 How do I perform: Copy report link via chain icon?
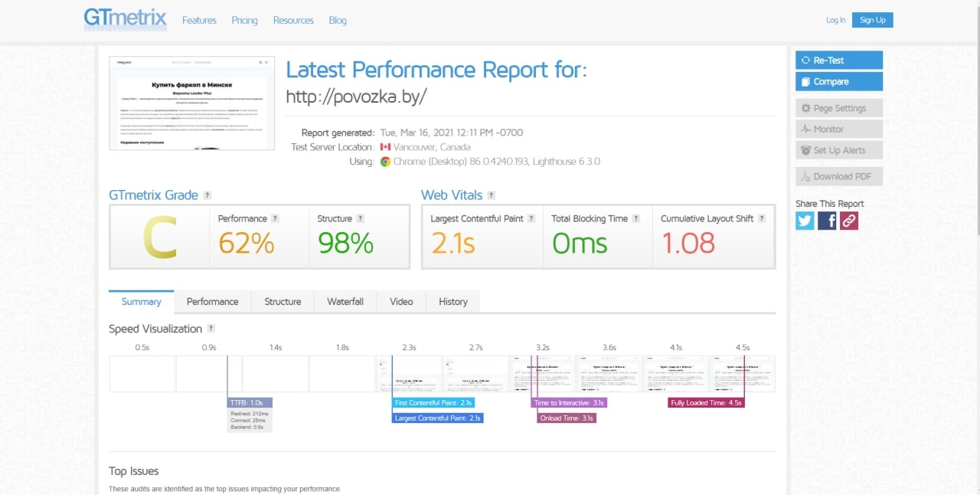pos(849,221)
